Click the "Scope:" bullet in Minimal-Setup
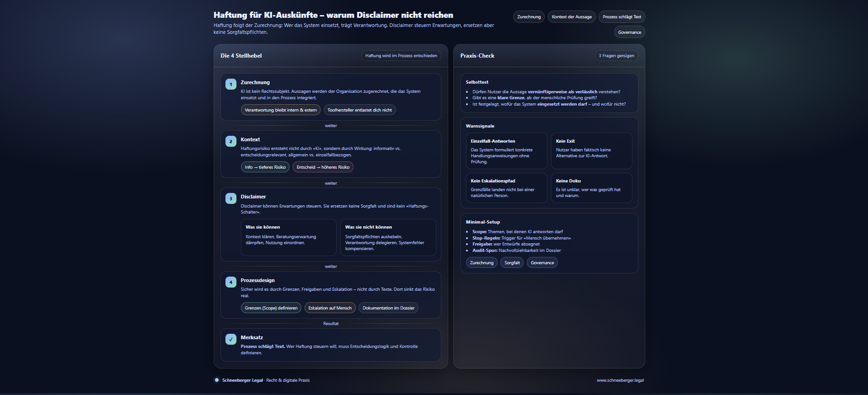 [x=518, y=232]
